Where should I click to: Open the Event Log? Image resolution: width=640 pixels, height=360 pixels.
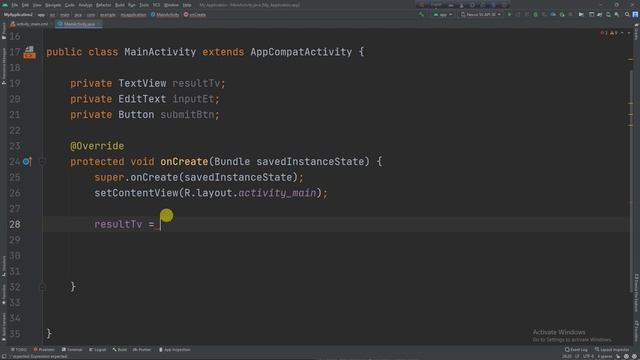coord(576,350)
